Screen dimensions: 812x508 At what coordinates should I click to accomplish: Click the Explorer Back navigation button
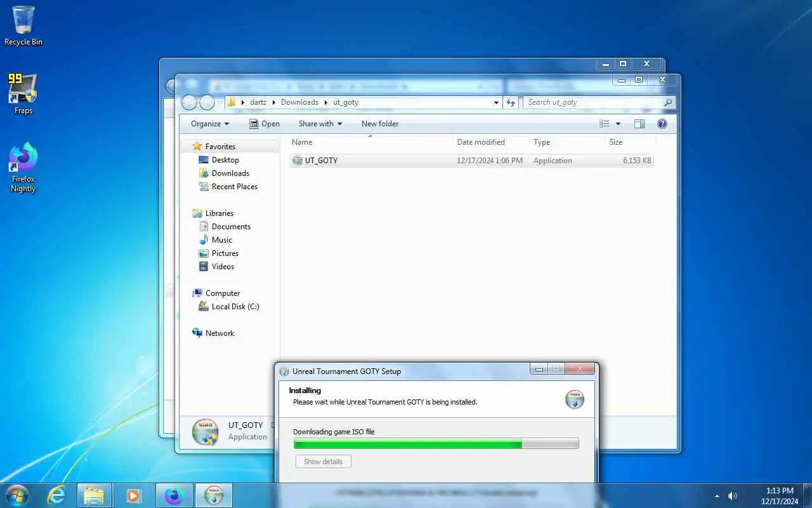tap(190, 102)
